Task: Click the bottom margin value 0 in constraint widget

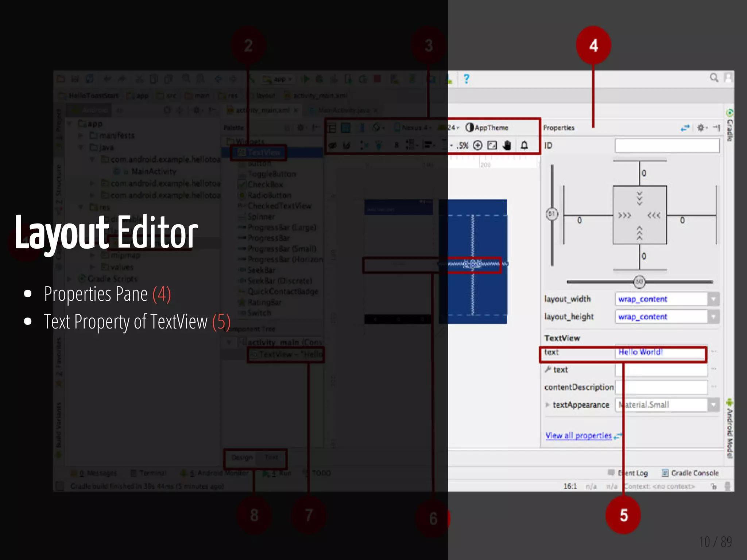Action: tap(644, 256)
